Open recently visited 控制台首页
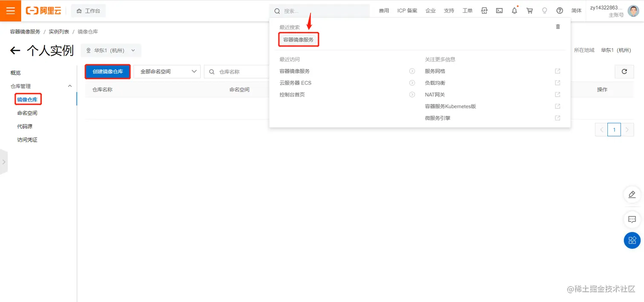Viewport: 644px width, 302px height. [x=292, y=94]
